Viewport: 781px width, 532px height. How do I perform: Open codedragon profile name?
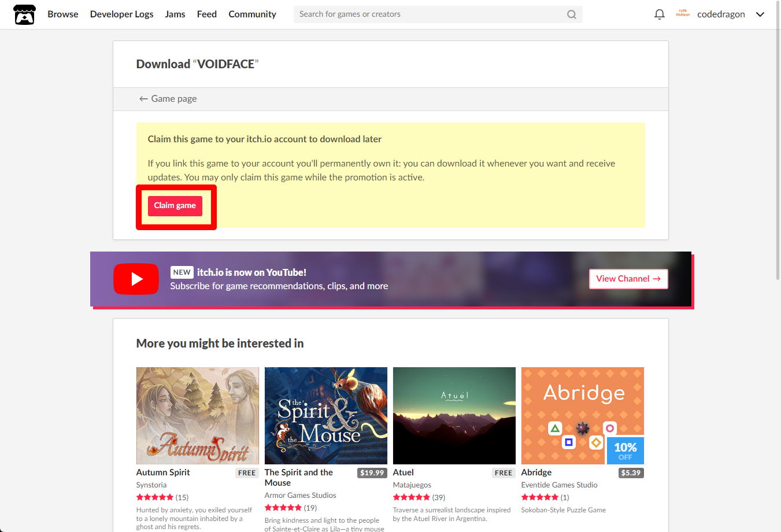click(721, 14)
